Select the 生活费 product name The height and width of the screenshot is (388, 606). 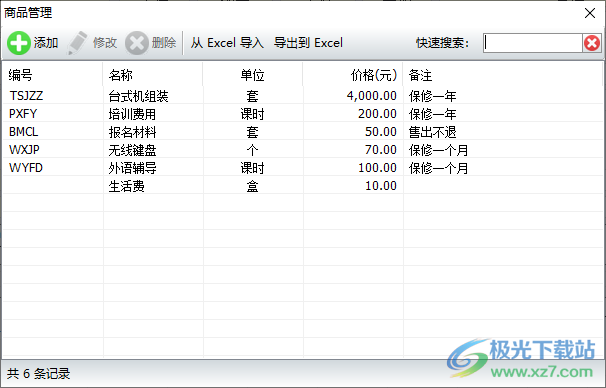point(126,186)
